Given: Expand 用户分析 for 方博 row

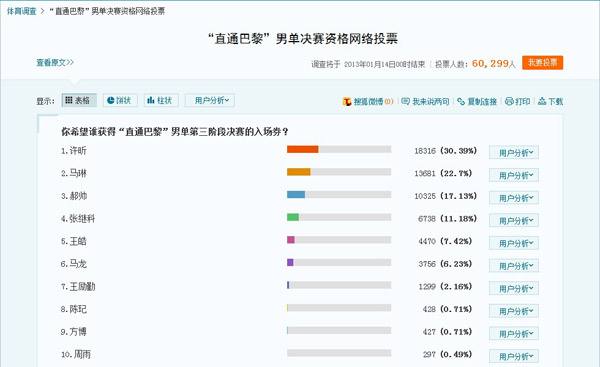Looking at the screenshot, I should pos(514,333).
